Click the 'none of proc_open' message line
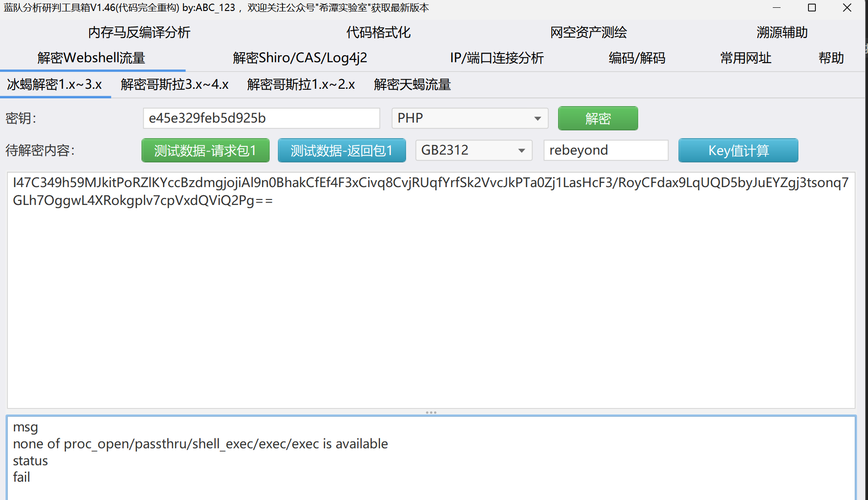The image size is (868, 500). pos(201,444)
